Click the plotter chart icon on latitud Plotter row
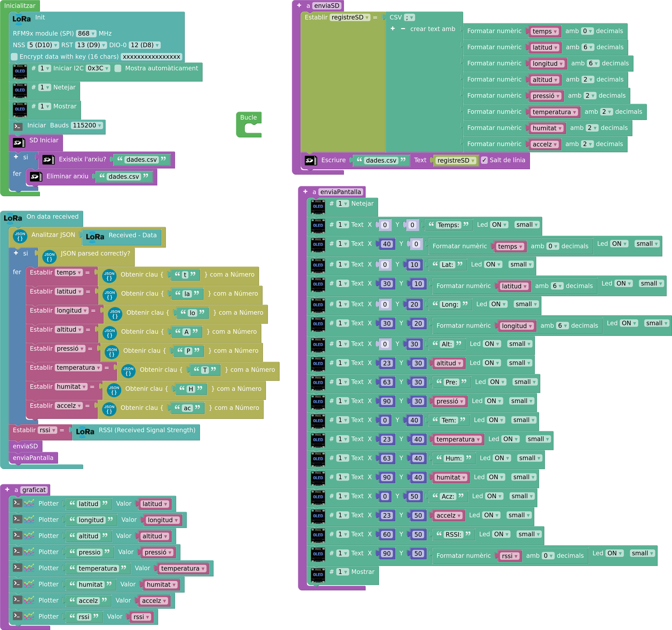 point(29,503)
